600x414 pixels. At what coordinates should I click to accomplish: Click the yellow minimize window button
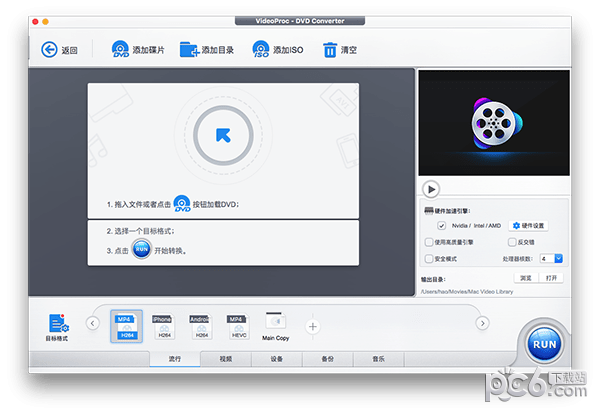[46, 22]
